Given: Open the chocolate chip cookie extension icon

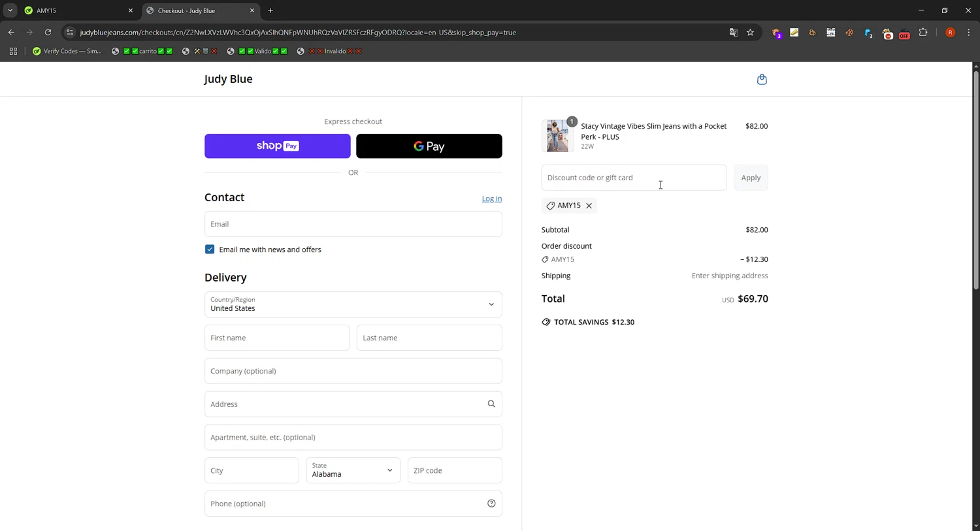Looking at the screenshot, I should pyautogui.click(x=849, y=33).
